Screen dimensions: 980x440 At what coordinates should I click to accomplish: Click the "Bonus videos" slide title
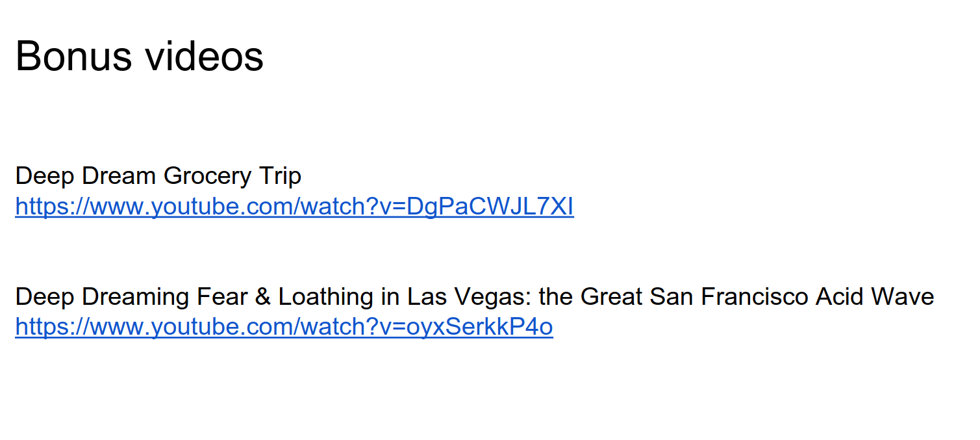139,56
